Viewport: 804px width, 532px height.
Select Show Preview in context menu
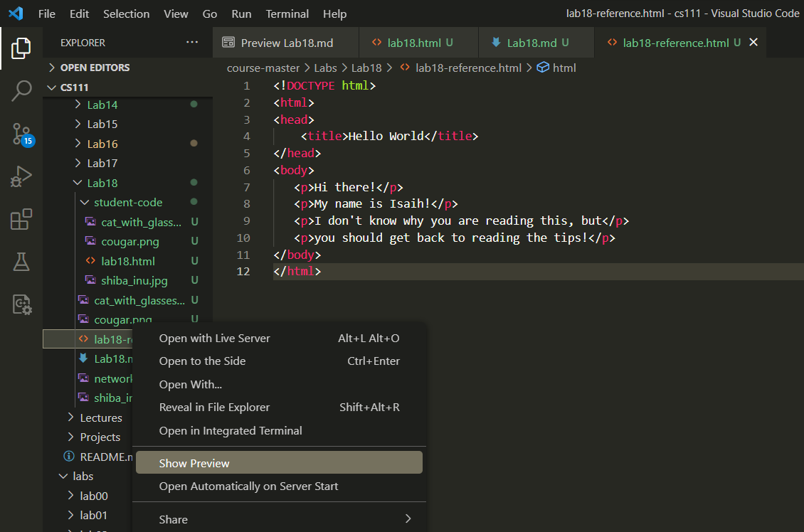194,463
